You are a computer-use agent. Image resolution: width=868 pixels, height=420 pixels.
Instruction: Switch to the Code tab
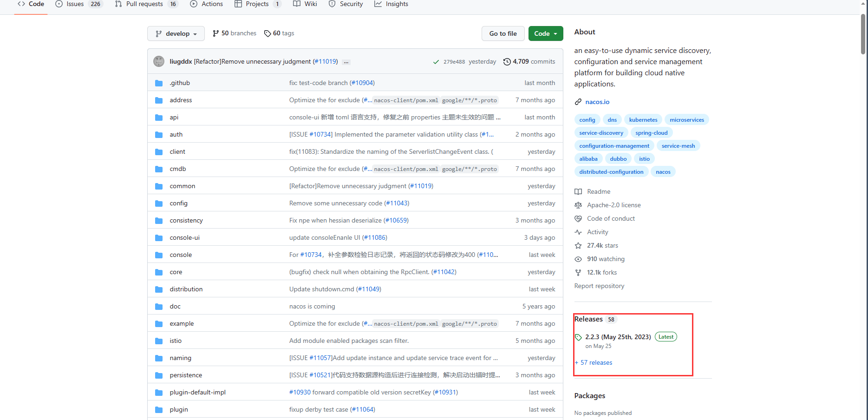31,4
